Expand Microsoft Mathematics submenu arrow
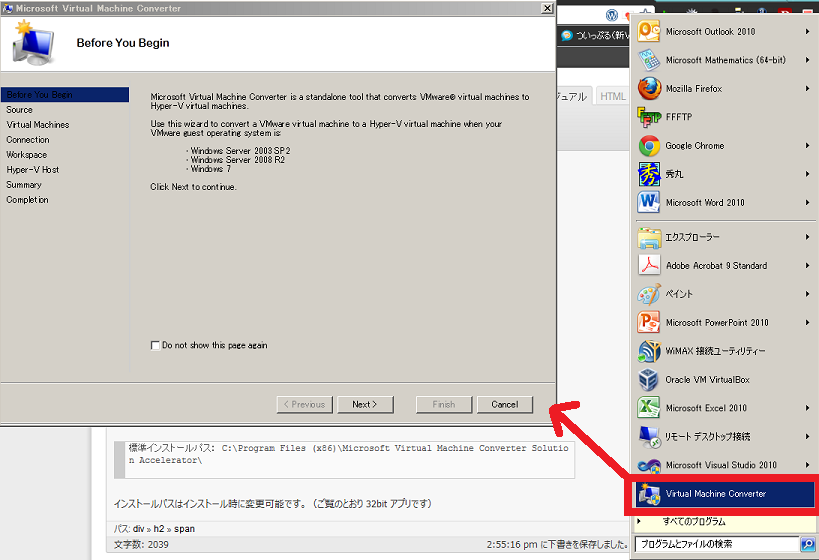The height and width of the screenshot is (560, 819). pos(807,60)
